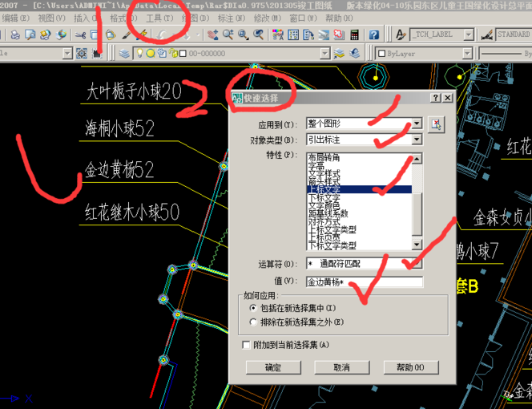Open the 格式 menu
Screen dimensions: 532x409
pyautogui.click(x=123, y=18)
